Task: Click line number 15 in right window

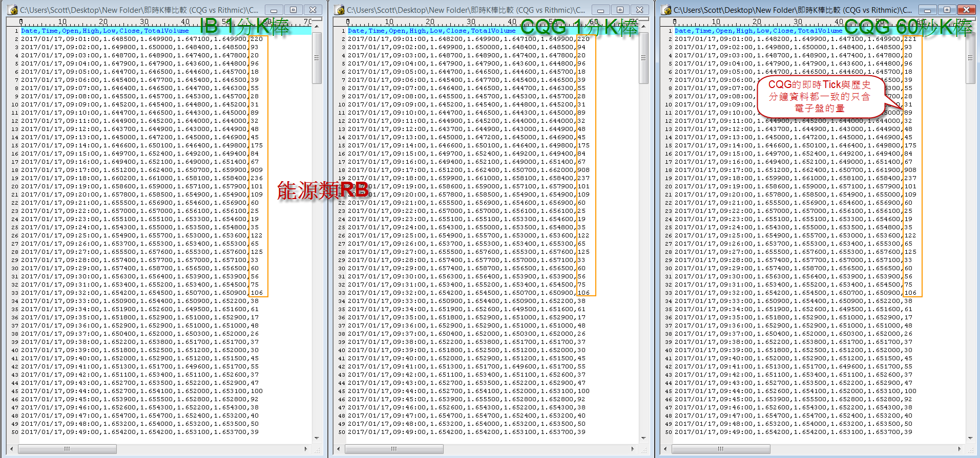Action: point(669,145)
